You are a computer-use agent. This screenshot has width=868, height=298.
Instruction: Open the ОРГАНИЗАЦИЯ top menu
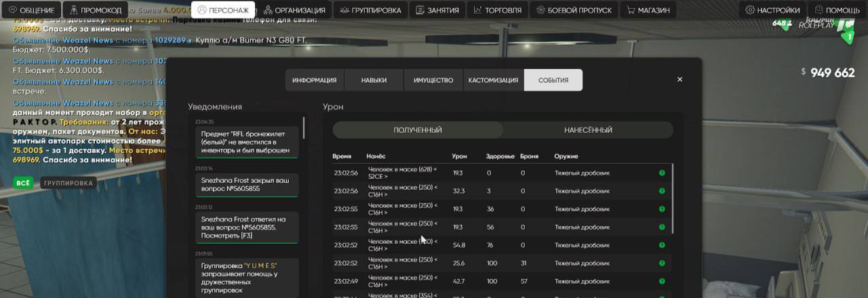[x=294, y=10]
